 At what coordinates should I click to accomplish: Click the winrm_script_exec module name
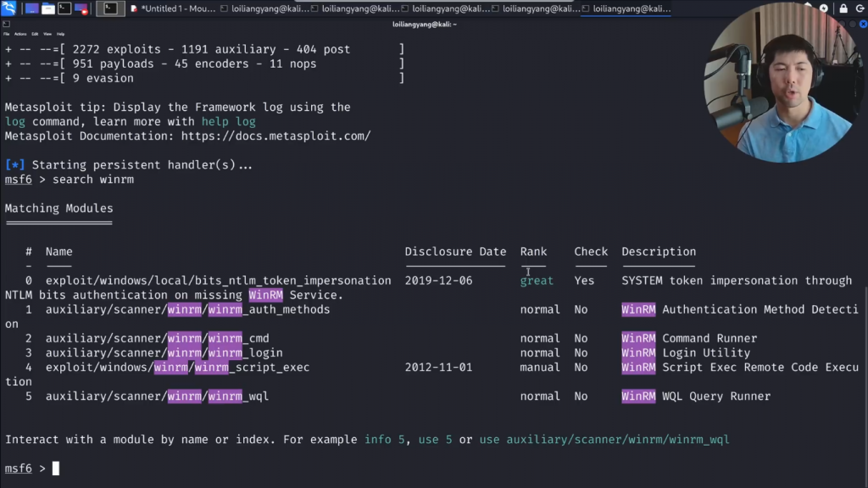pyautogui.click(x=178, y=368)
